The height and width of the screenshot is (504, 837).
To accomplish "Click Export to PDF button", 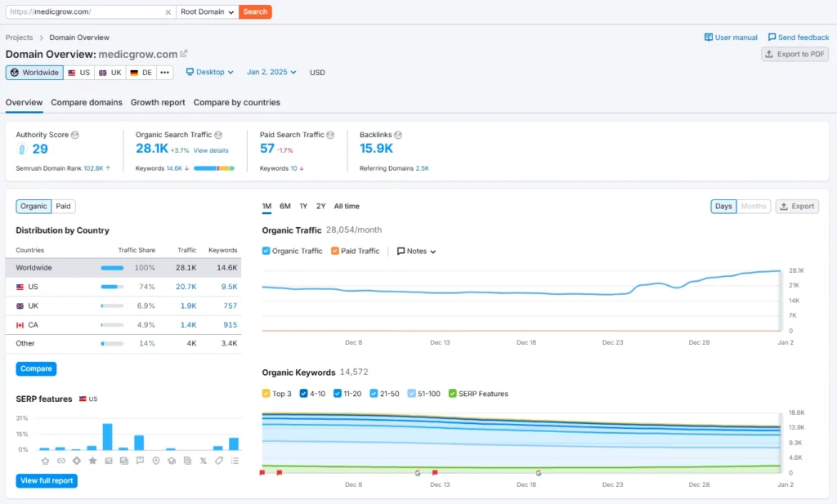I will 794,54.
